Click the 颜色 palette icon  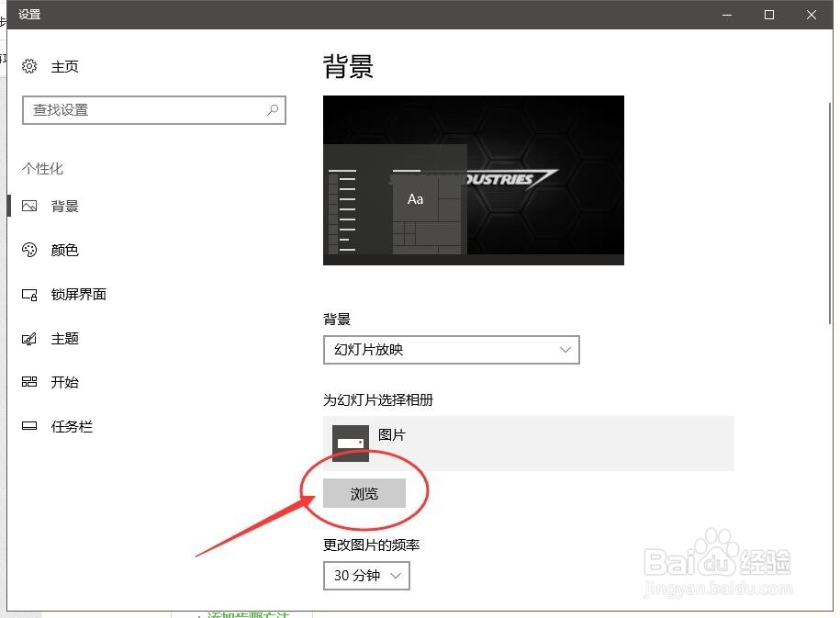29,250
